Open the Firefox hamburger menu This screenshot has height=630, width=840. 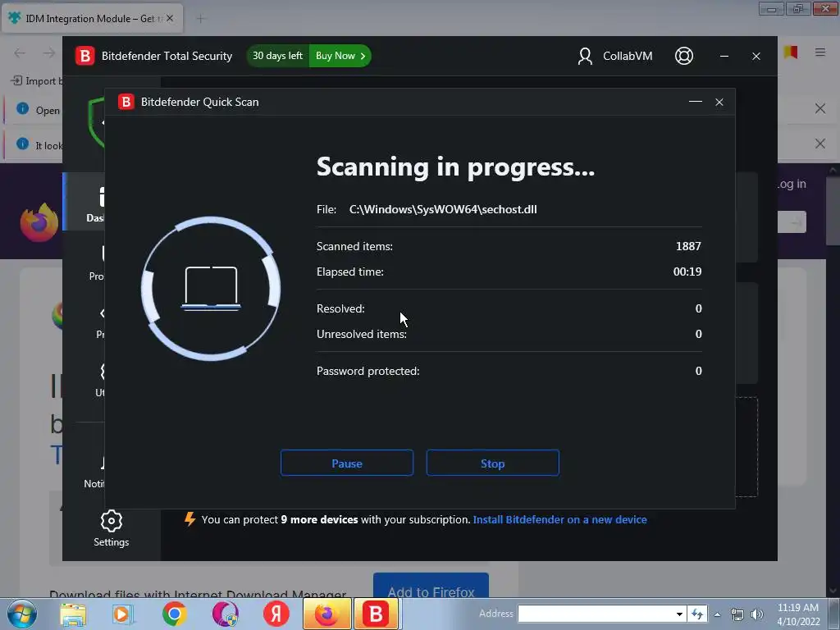coord(819,52)
